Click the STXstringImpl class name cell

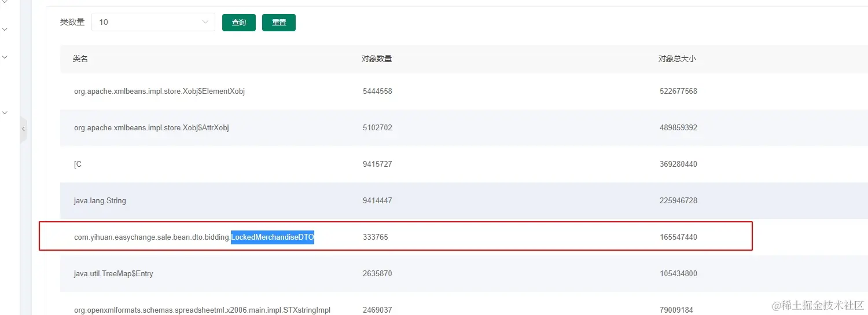pos(203,310)
